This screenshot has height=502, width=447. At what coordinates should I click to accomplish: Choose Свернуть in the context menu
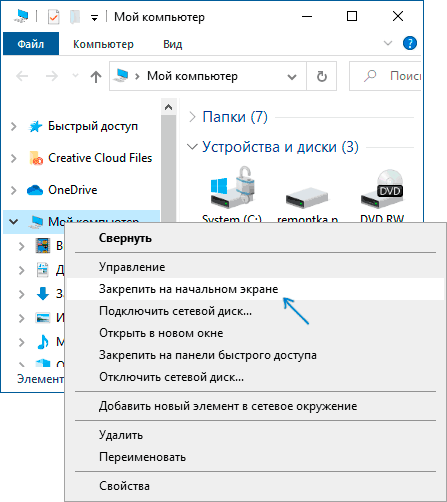pyautogui.click(x=255, y=238)
